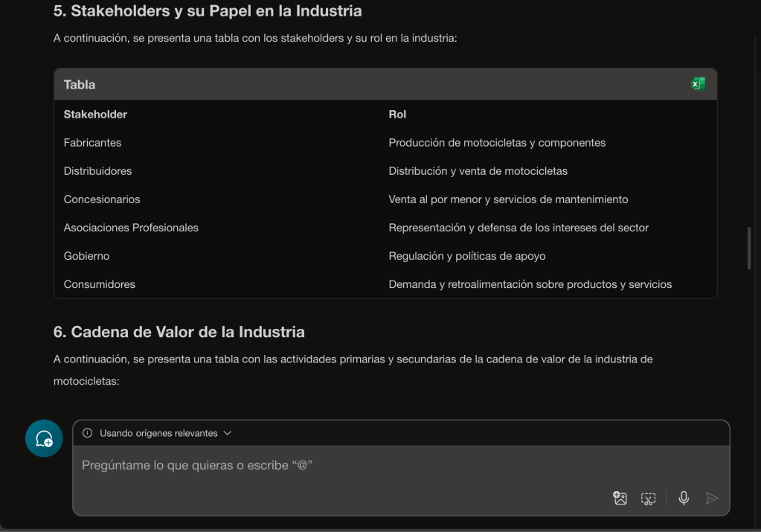Select the 'Stakeholder' column header
This screenshot has height=532, width=761.
[x=95, y=115]
